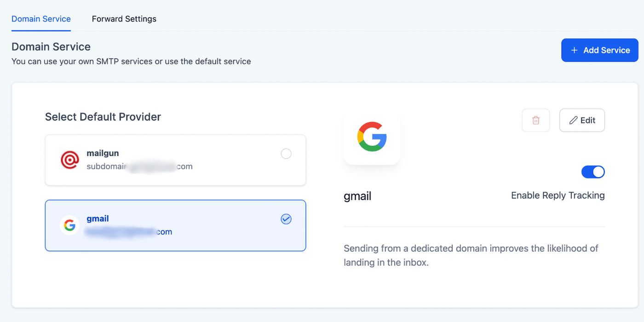Delete the service with trash icon
The width and height of the screenshot is (644, 322).
tap(535, 121)
